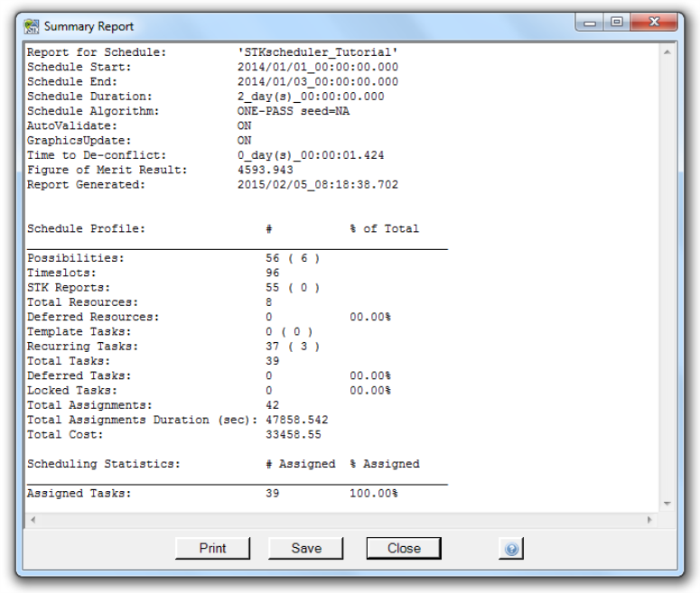Click the 'STKscheduler_Tutorial' schedule name
The height and width of the screenshot is (593, 700).
[317, 52]
